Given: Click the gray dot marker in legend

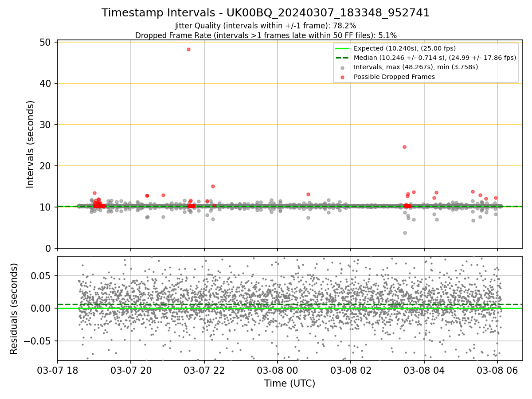Looking at the screenshot, I should click(343, 67).
